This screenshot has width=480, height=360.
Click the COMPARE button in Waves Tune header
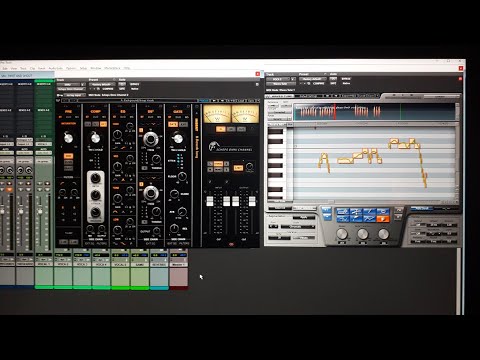318,83
